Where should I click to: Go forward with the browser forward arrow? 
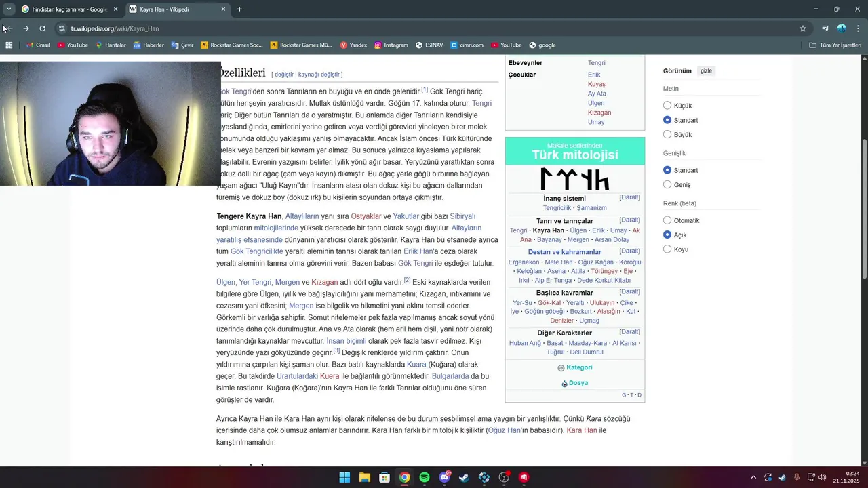point(26,28)
